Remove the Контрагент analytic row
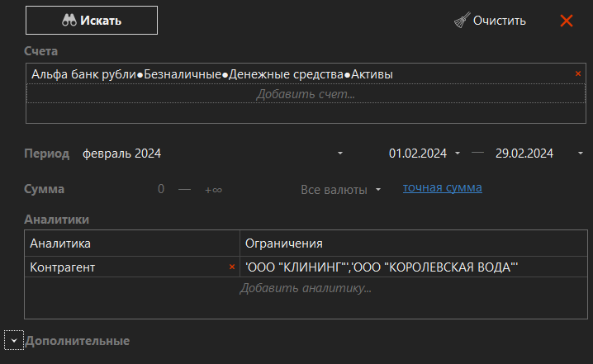The image size is (593, 364). (231, 267)
